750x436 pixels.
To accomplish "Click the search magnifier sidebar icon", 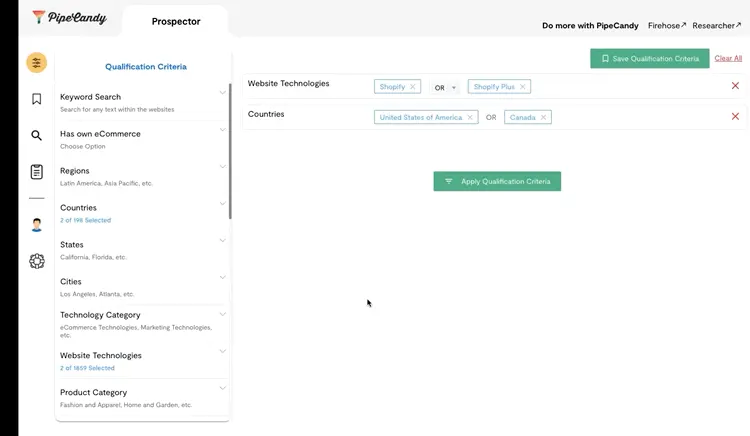I will coord(37,136).
